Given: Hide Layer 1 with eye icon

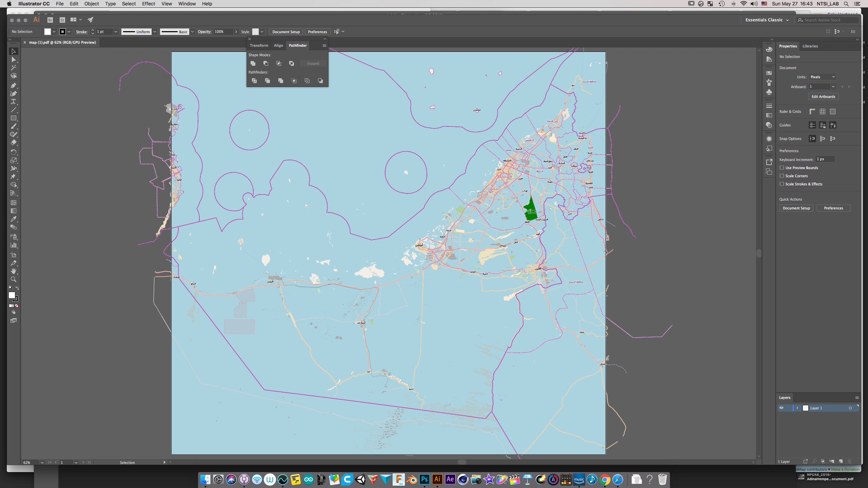Looking at the screenshot, I should 781,408.
